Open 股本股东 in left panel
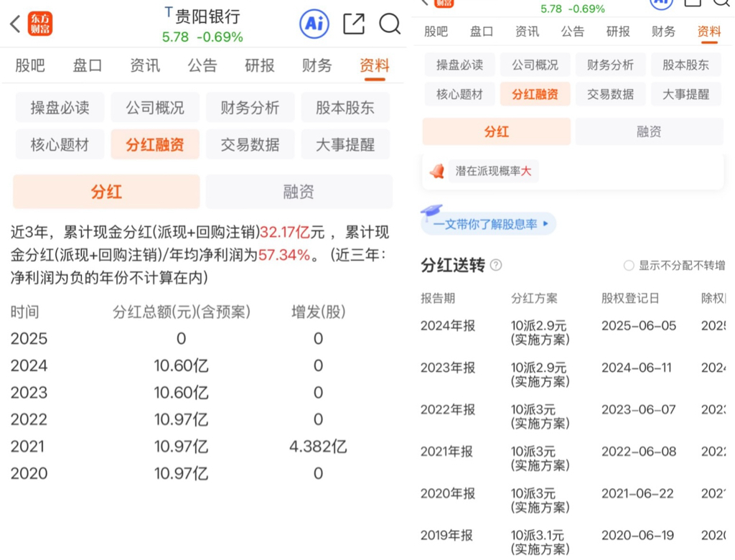735x560 pixels. click(345, 108)
